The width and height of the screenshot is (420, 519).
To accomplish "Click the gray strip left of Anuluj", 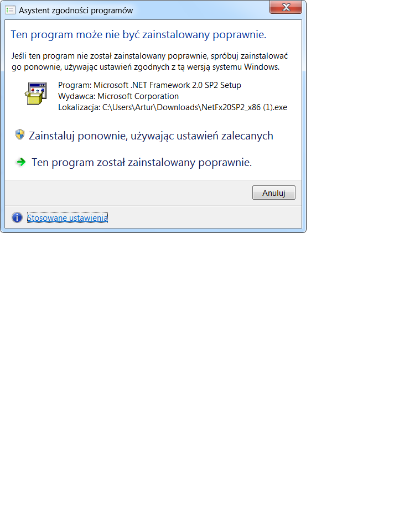I will [x=128, y=193].
